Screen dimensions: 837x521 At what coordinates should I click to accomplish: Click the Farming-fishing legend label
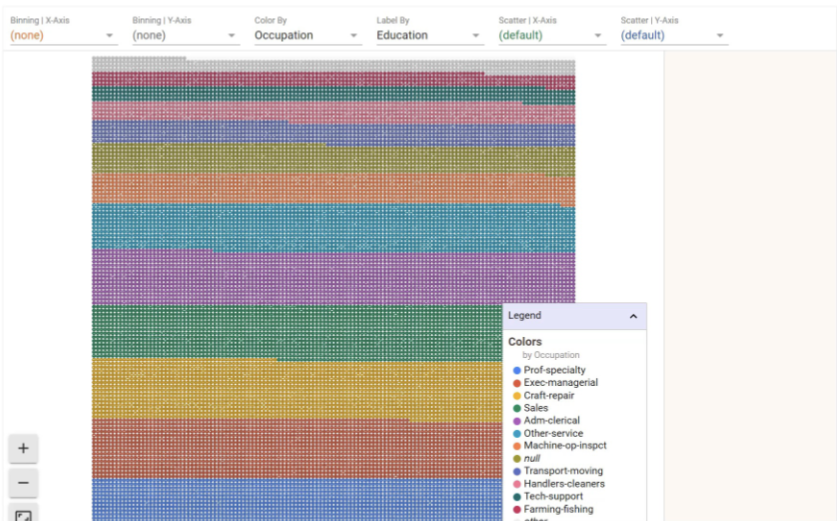558,509
